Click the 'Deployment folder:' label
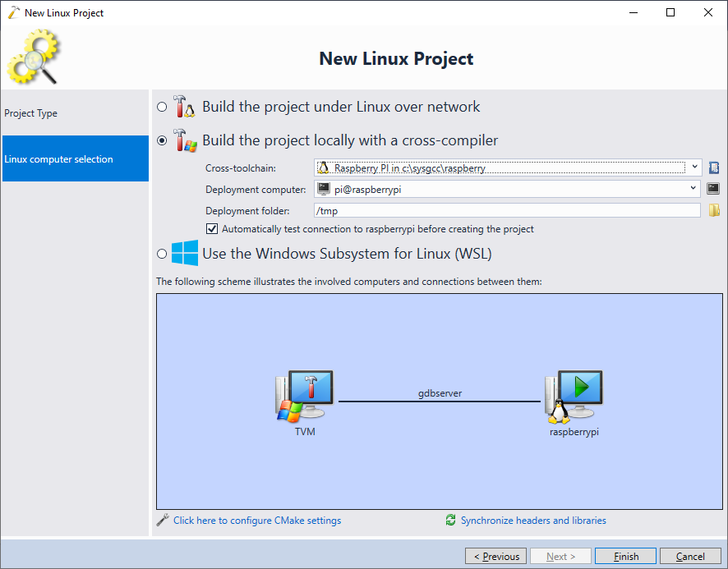The width and height of the screenshot is (728, 569). tap(247, 211)
